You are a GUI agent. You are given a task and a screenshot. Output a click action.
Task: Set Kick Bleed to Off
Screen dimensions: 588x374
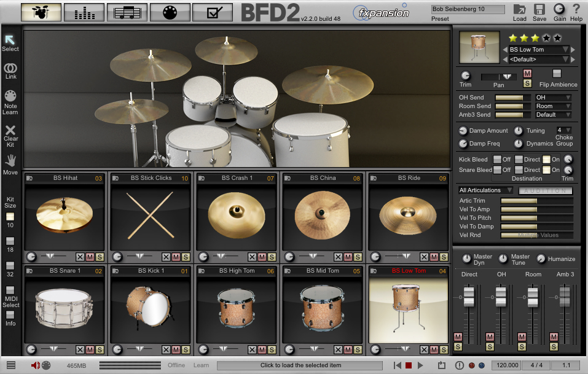tap(497, 159)
